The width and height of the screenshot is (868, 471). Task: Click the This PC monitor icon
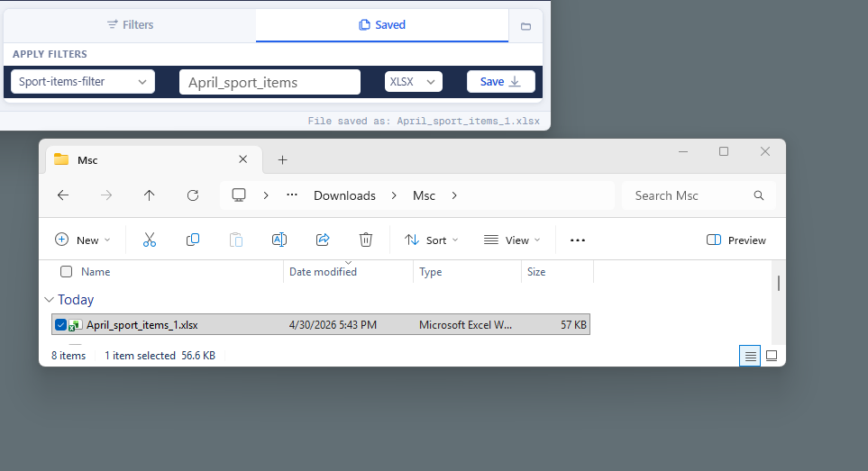click(239, 195)
